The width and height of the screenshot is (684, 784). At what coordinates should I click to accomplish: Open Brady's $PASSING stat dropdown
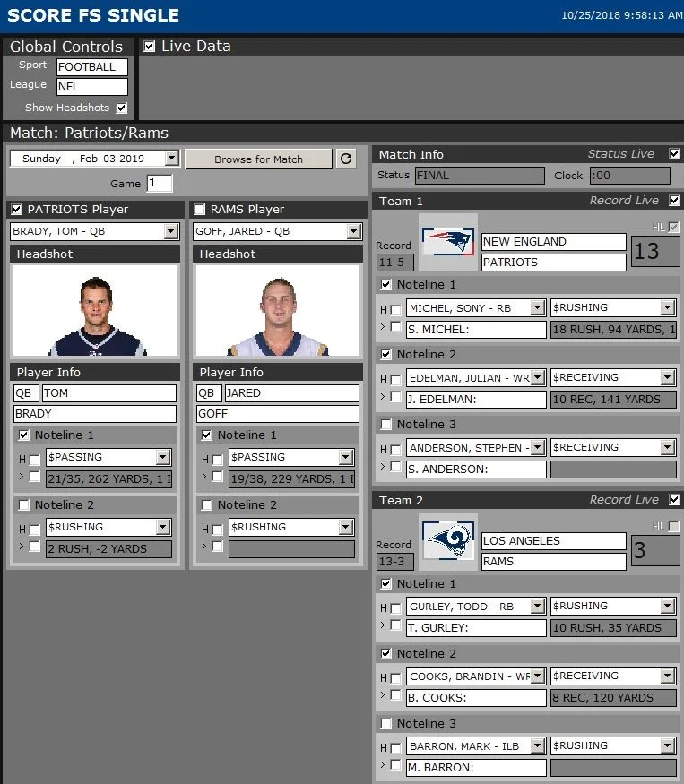click(x=162, y=457)
